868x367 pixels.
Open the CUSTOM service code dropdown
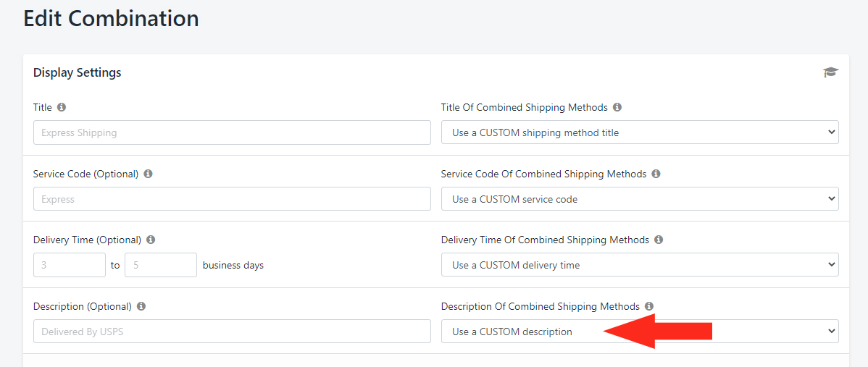pyautogui.click(x=639, y=199)
